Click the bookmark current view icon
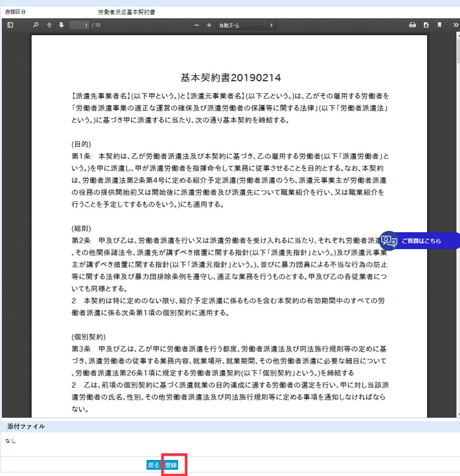Viewport: 460px width, 476px height. click(x=440, y=25)
